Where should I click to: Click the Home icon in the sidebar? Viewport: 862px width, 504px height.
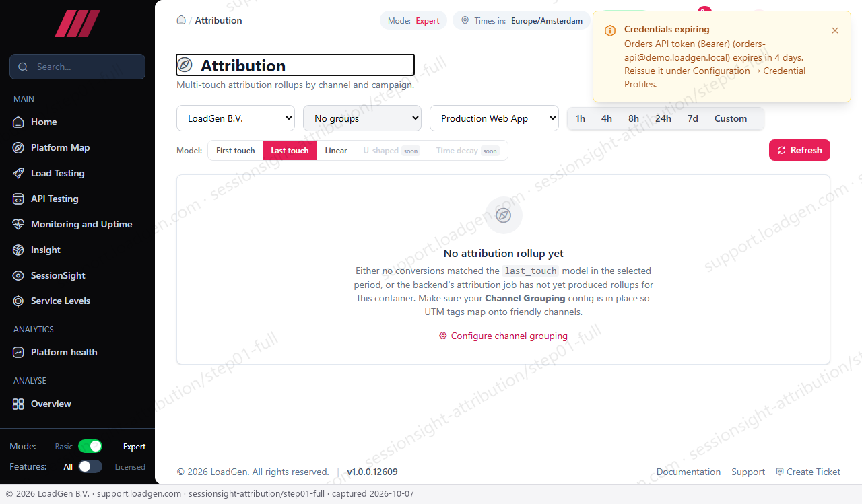pos(18,122)
